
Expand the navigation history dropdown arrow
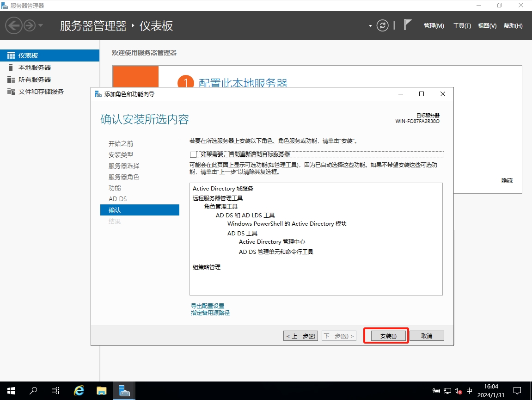point(41,25)
